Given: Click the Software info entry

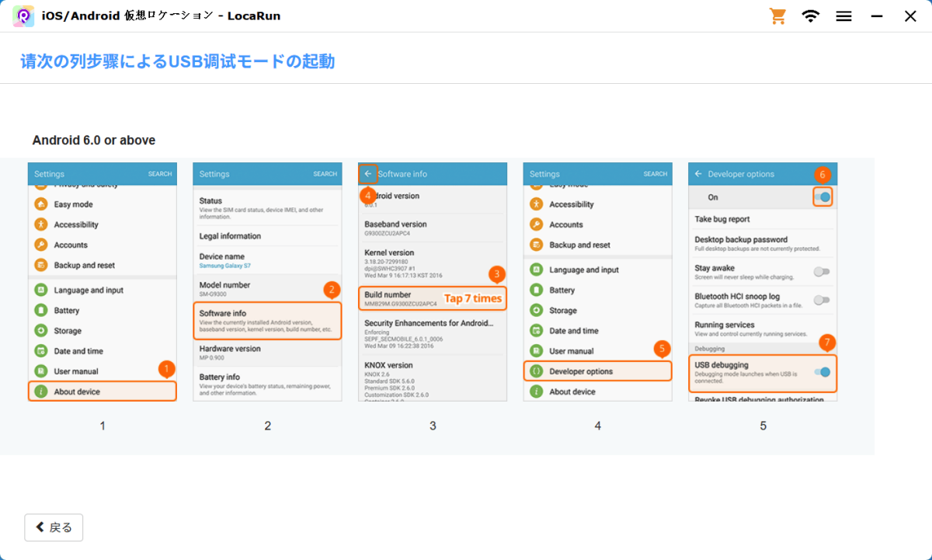Looking at the screenshot, I should pyautogui.click(x=267, y=320).
